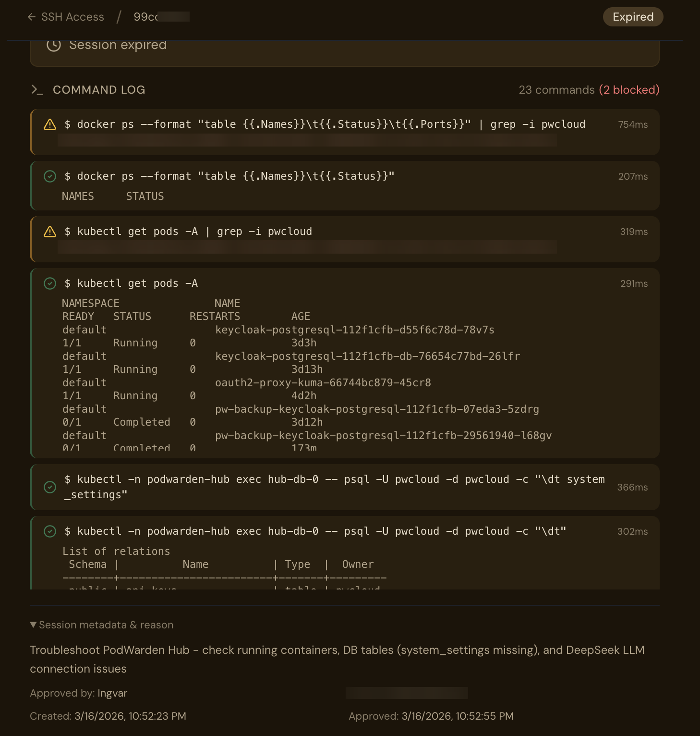The height and width of the screenshot is (736, 700).
Task: Click the Expired status badge
Action: [633, 17]
